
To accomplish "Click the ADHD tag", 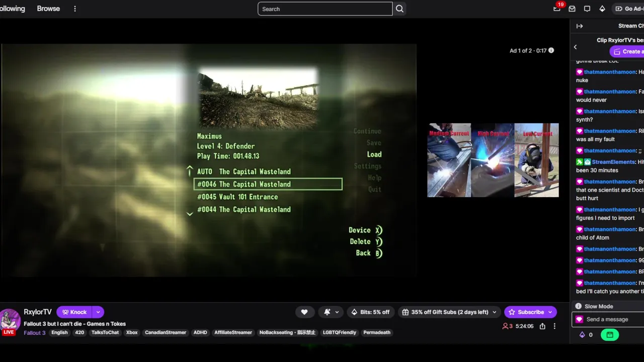I will click(200, 333).
